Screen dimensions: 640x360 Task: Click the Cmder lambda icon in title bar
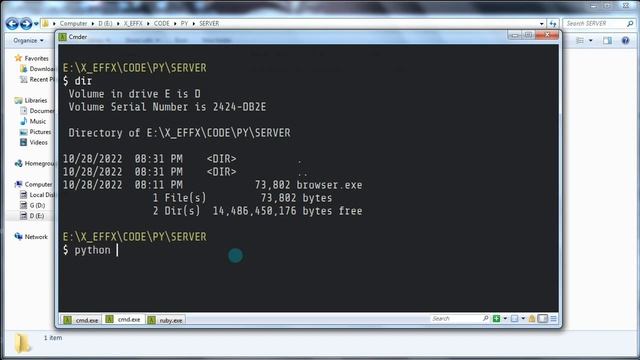[62, 37]
